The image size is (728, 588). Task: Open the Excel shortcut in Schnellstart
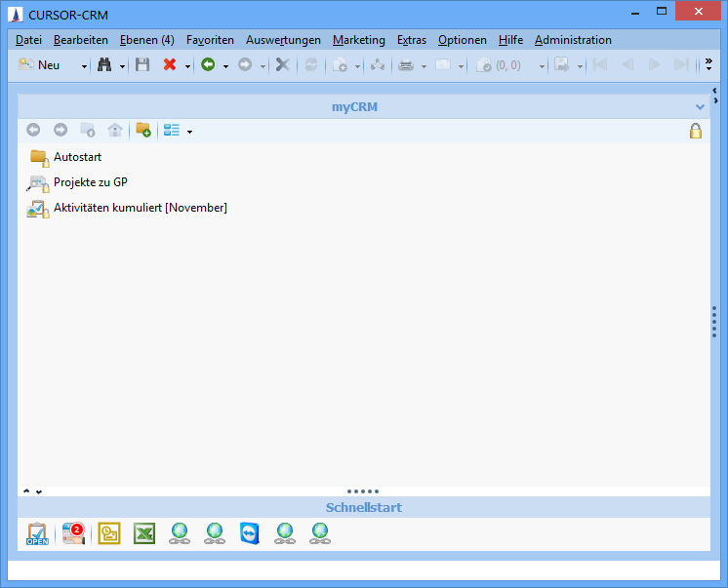(x=144, y=533)
